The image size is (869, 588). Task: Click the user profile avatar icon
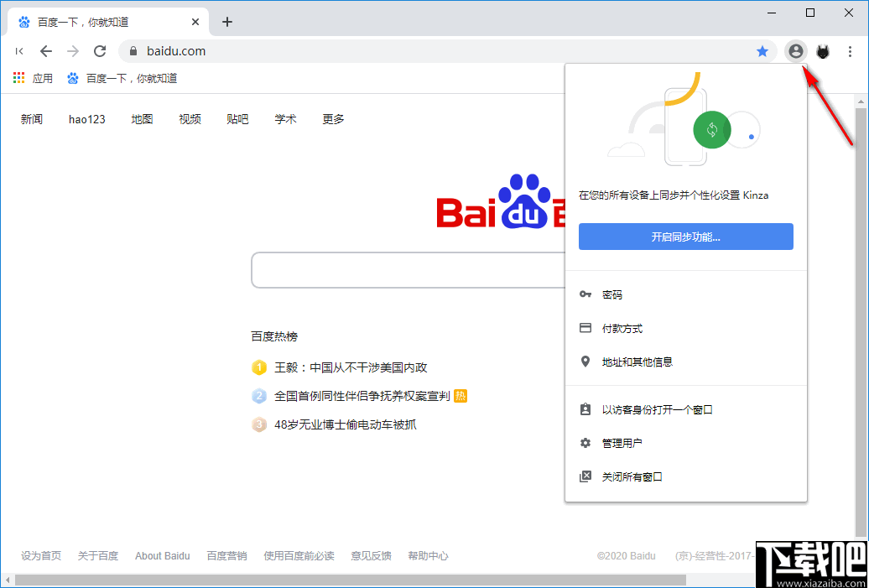pos(796,51)
